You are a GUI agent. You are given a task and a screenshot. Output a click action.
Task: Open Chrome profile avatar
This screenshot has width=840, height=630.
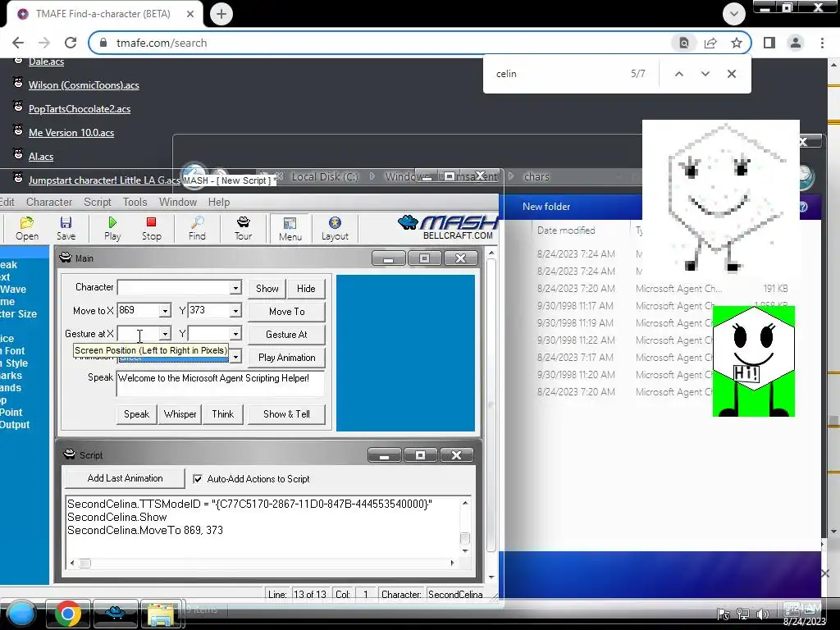click(796, 43)
